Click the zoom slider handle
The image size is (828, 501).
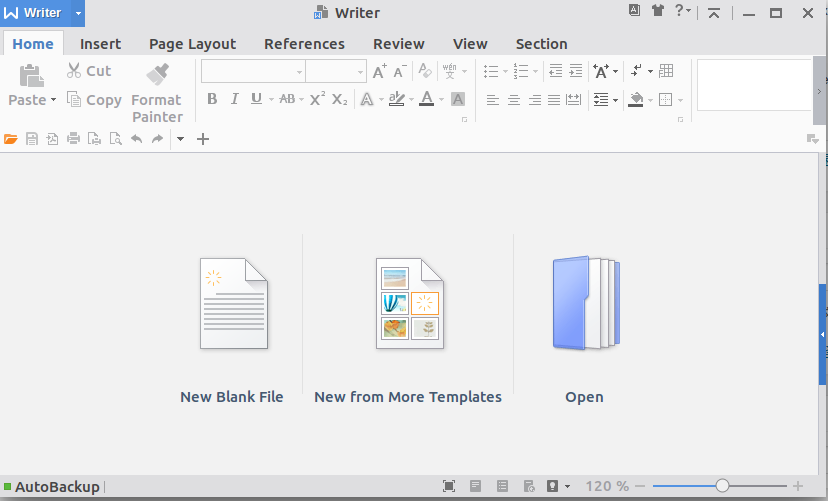[x=722, y=486]
